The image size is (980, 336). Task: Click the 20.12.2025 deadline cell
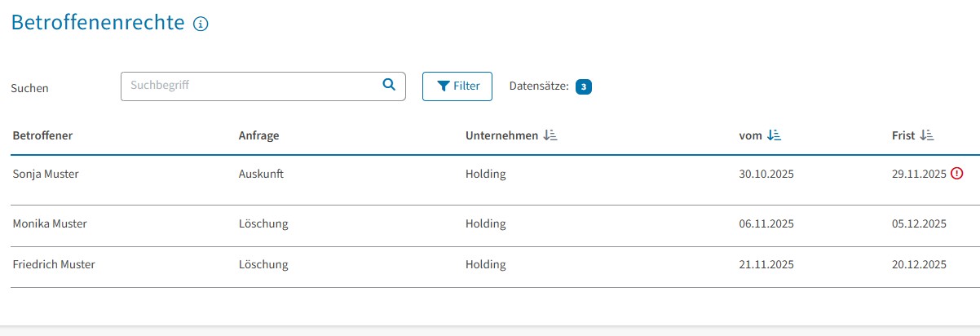pyautogui.click(x=919, y=264)
